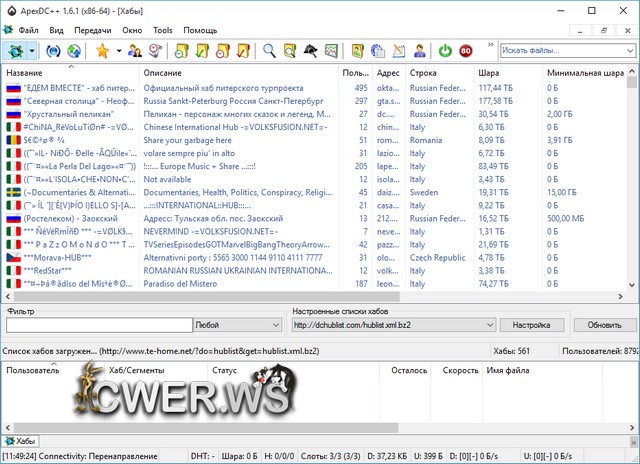Open Favorite Hubs via yellow star icon
The height and width of the screenshot is (464, 640).
point(101,51)
